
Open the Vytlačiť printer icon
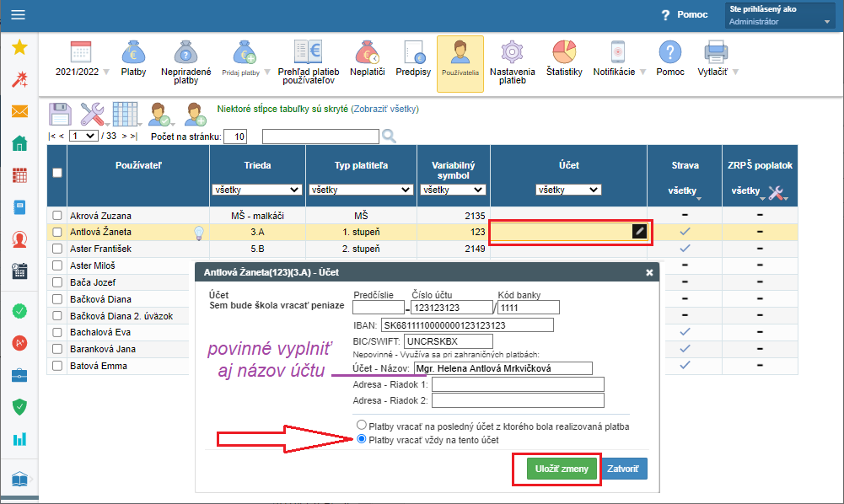point(716,57)
